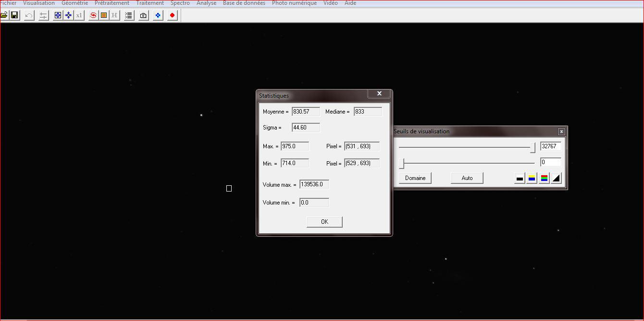Click the upper threshold slider handle
The height and width of the screenshot is (321, 644).
[533, 148]
